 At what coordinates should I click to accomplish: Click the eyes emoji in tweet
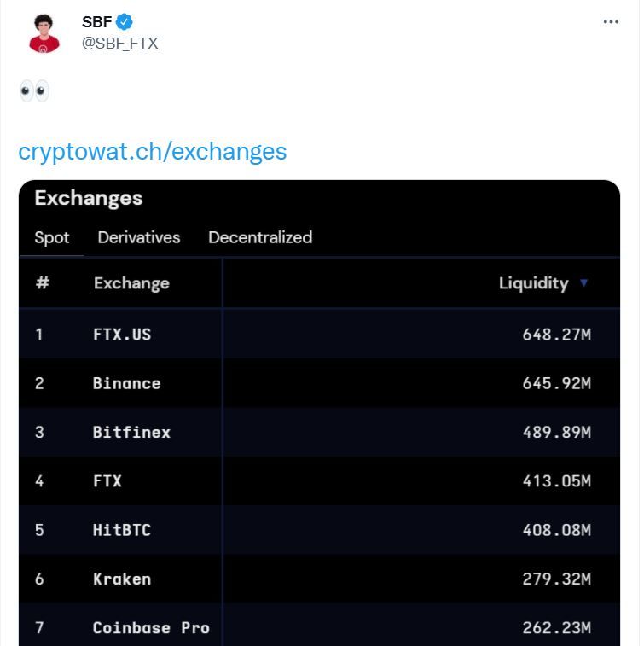pos(35,91)
